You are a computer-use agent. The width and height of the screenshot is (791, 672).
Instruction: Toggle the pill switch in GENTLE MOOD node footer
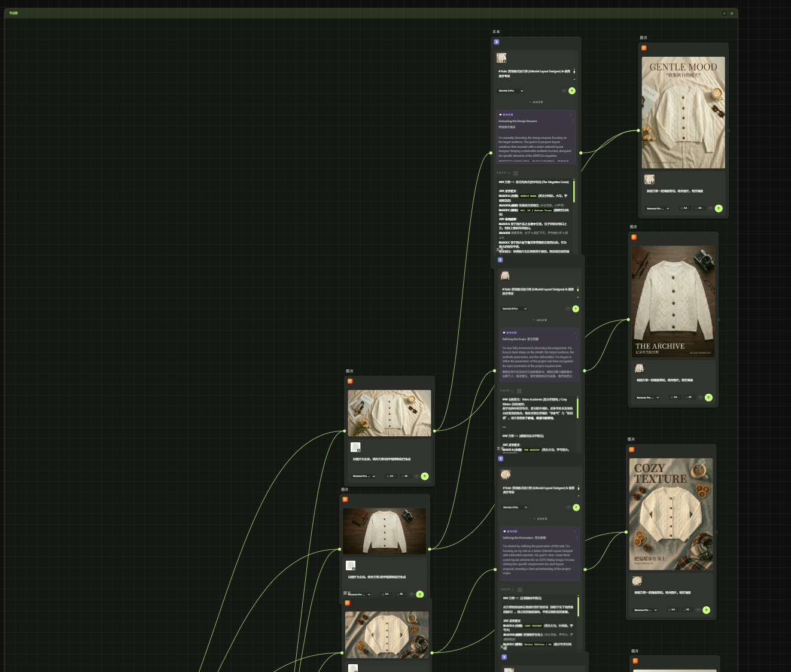coord(710,208)
